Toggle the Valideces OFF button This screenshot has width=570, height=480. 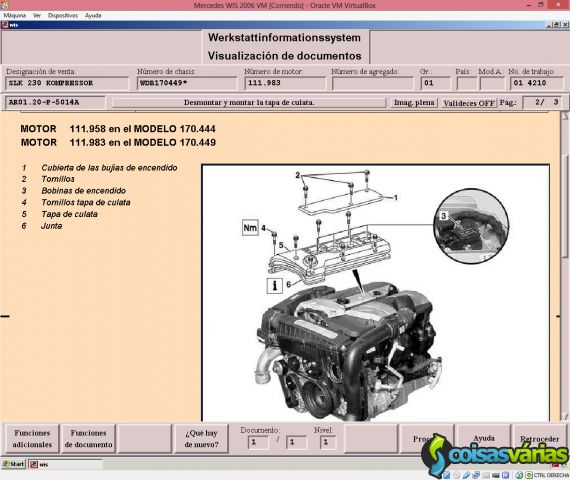pyautogui.click(x=469, y=103)
